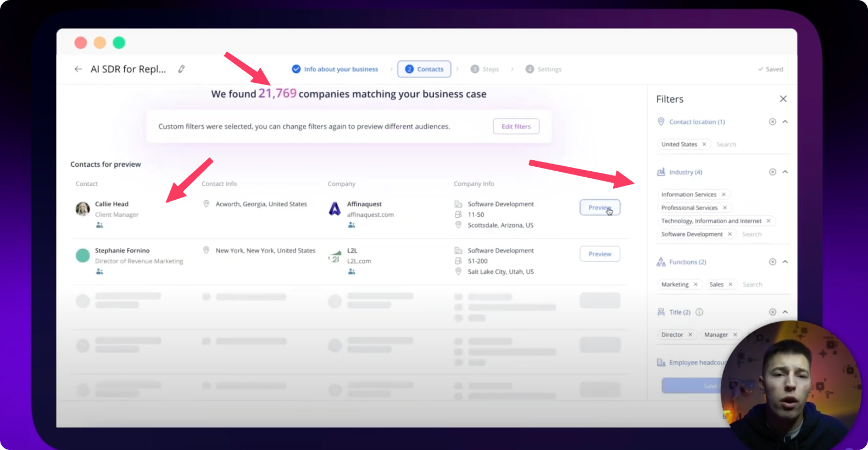868x450 pixels.
Task: Click the Functions search field
Action: tap(752, 284)
